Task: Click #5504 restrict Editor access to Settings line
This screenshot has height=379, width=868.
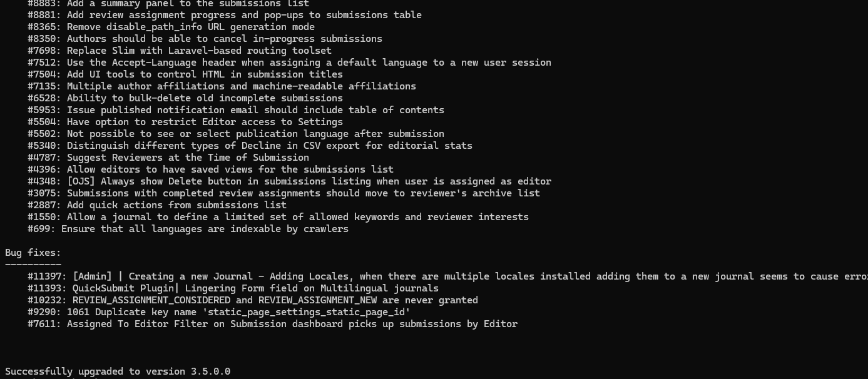Action: (185, 122)
